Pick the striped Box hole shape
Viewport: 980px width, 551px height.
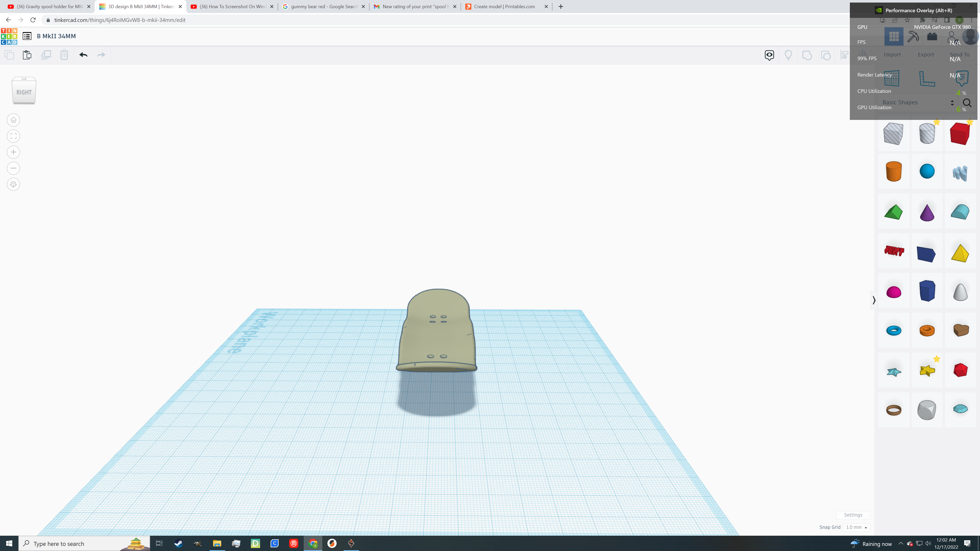point(893,133)
